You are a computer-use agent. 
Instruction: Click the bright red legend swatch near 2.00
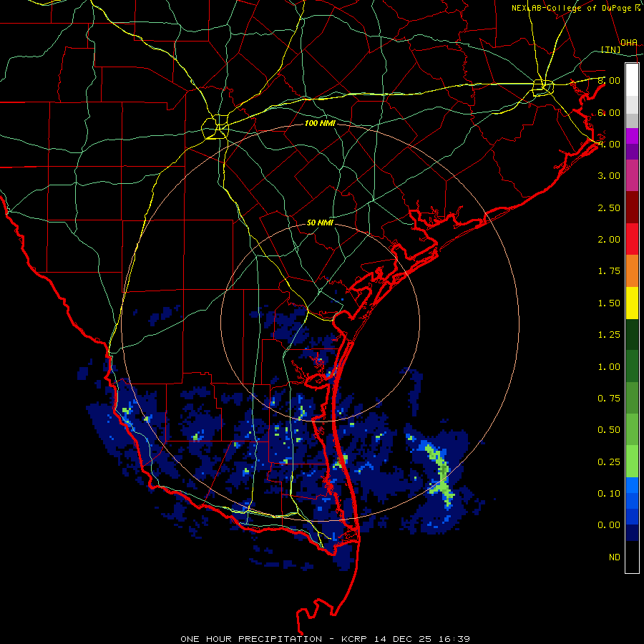point(632,238)
